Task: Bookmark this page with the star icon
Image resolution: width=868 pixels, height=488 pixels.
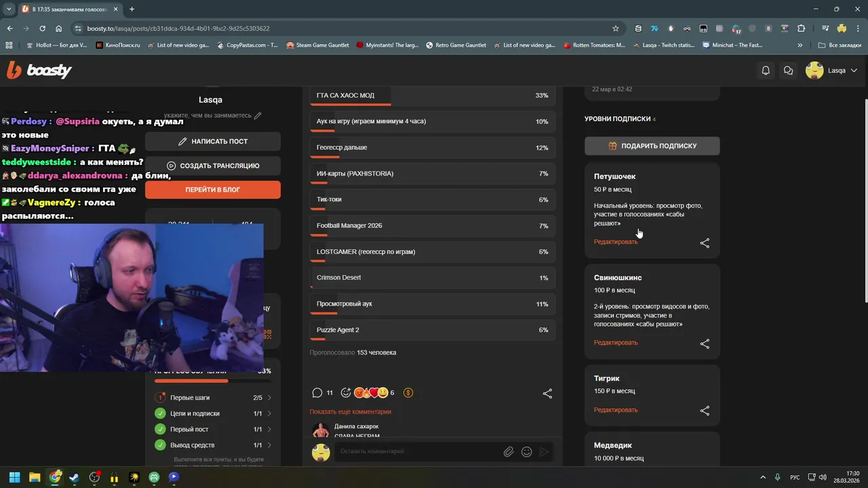Action: tap(616, 28)
